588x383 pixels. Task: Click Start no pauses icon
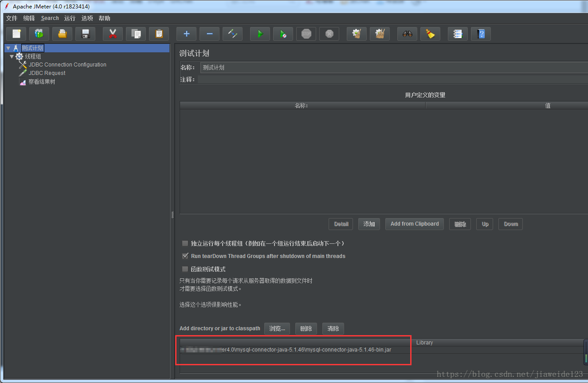(283, 34)
